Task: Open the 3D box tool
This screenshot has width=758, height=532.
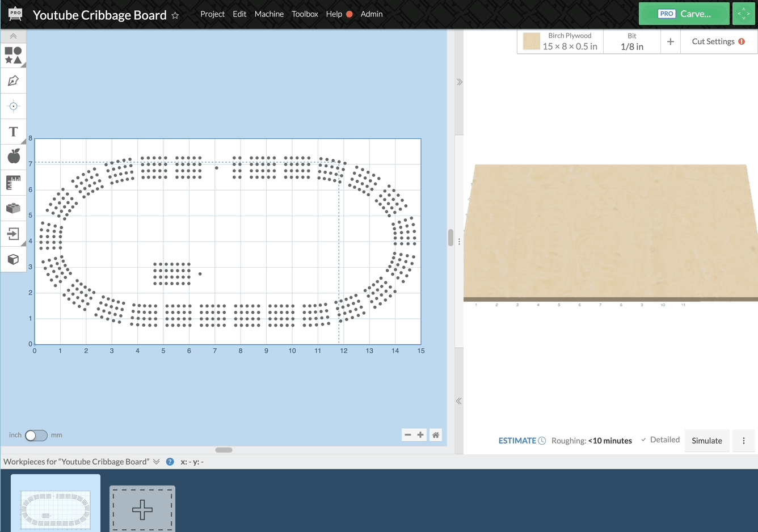Action: click(x=13, y=259)
